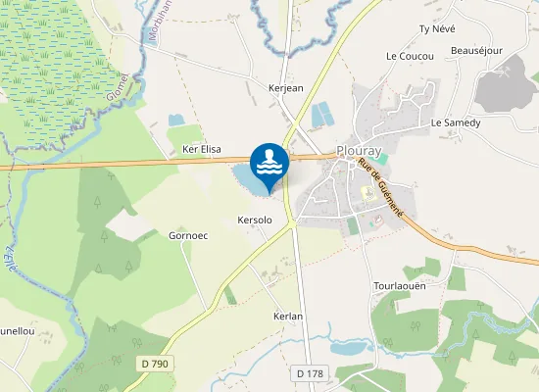
Task: Click the Rue de Guémené street label
Action: pyautogui.click(x=380, y=188)
